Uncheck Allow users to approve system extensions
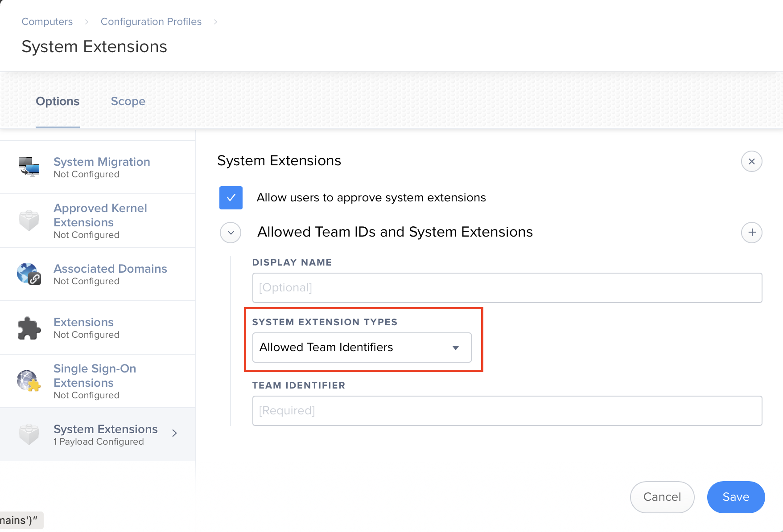Image resolution: width=783 pixels, height=532 pixels. 231,198
